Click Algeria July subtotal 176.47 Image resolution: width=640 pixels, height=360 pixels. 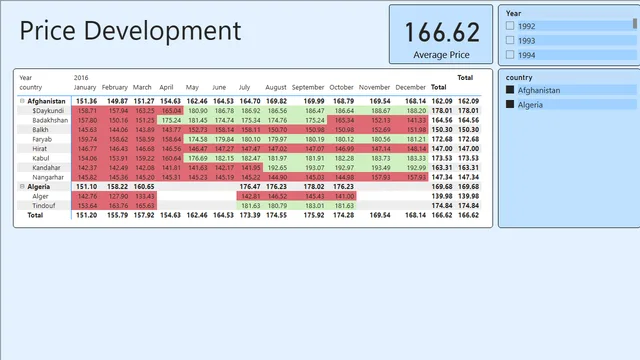pyautogui.click(x=250, y=187)
